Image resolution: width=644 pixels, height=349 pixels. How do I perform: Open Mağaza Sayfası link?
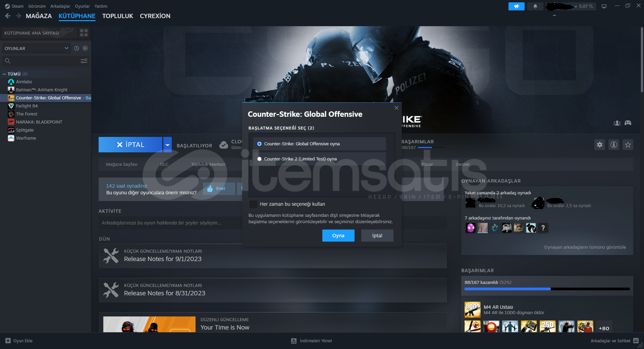pyautogui.click(x=122, y=164)
